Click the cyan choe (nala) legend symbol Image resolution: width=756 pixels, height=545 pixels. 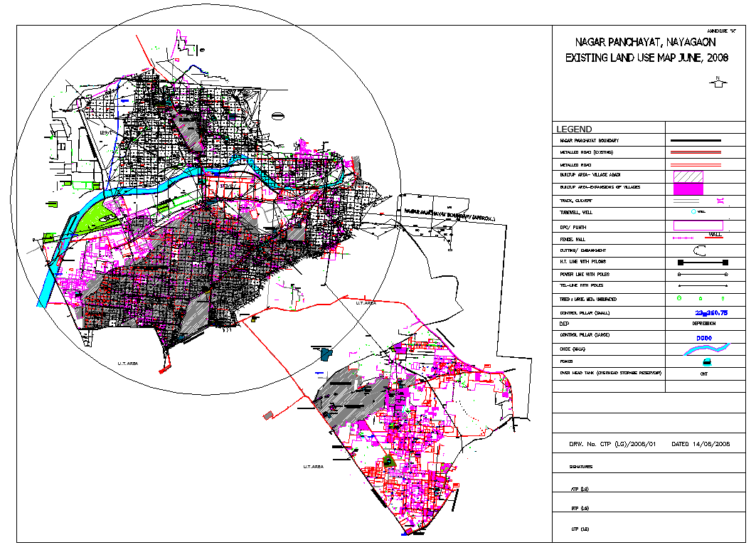pos(706,349)
